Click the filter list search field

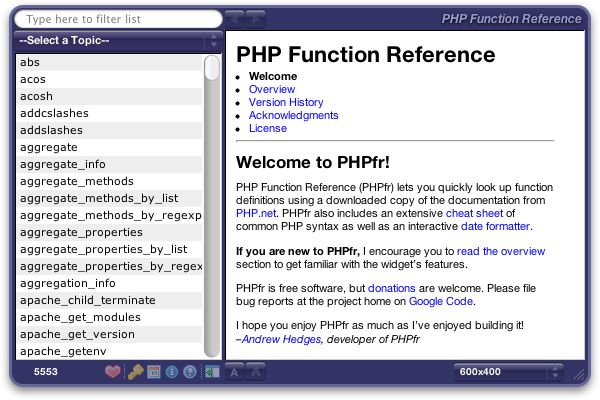pos(118,19)
